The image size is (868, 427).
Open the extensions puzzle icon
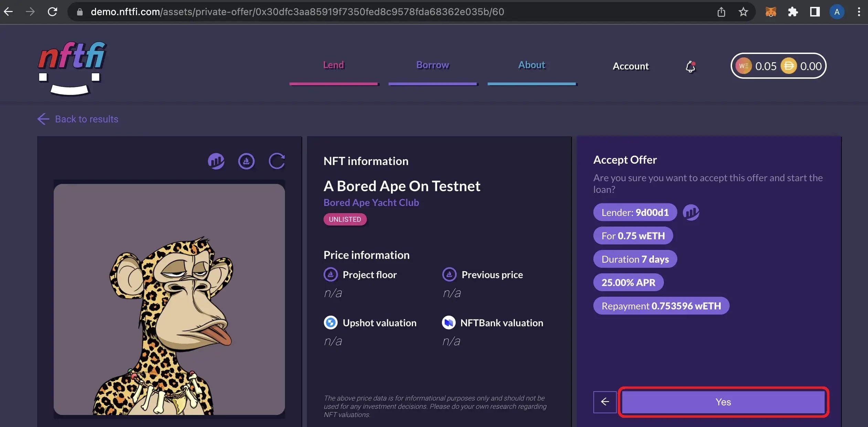point(793,12)
